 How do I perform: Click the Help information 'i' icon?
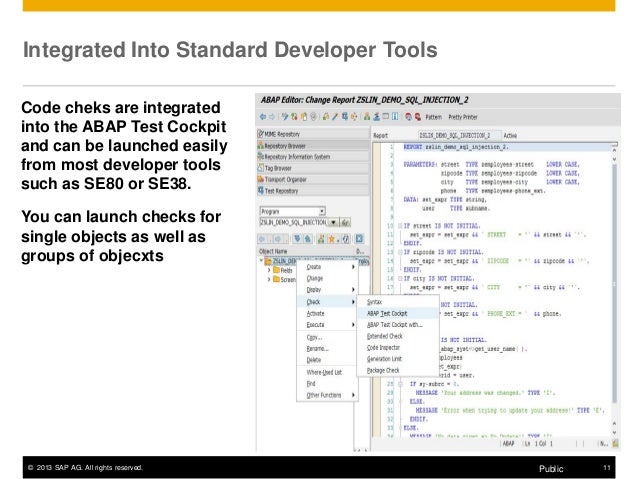tap(395, 117)
